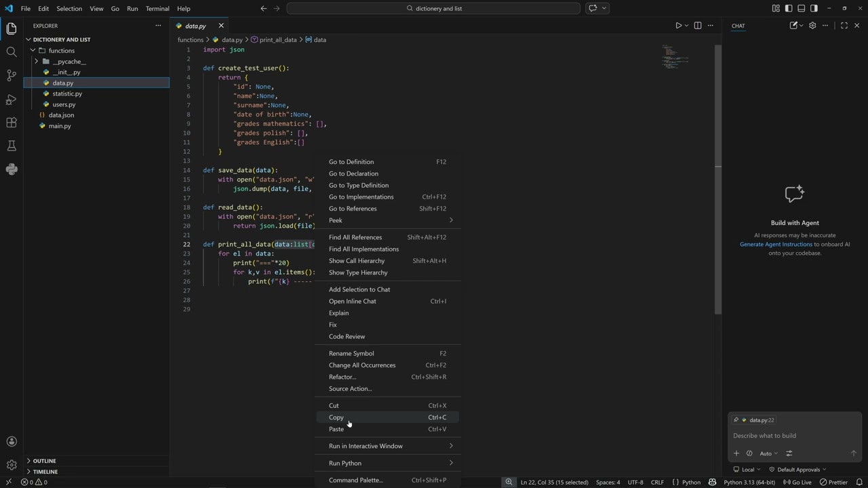Start a new chat with the compose icon

click(x=793, y=26)
